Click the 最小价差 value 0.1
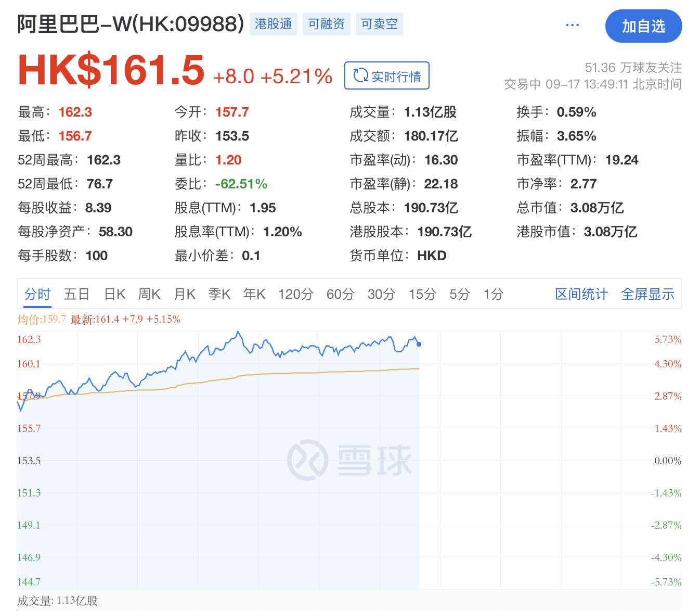The image size is (700, 611). [251, 256]
